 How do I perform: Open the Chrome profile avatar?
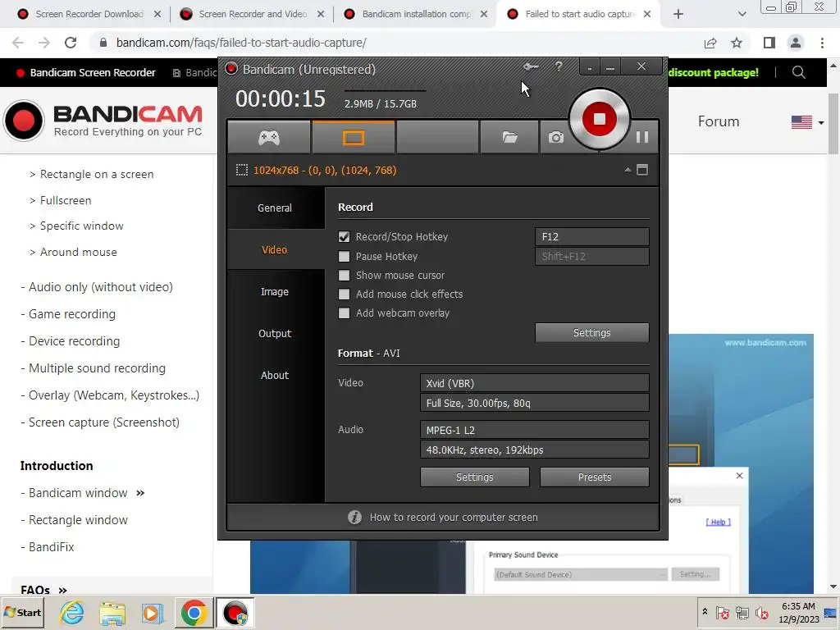coord(796,43)
